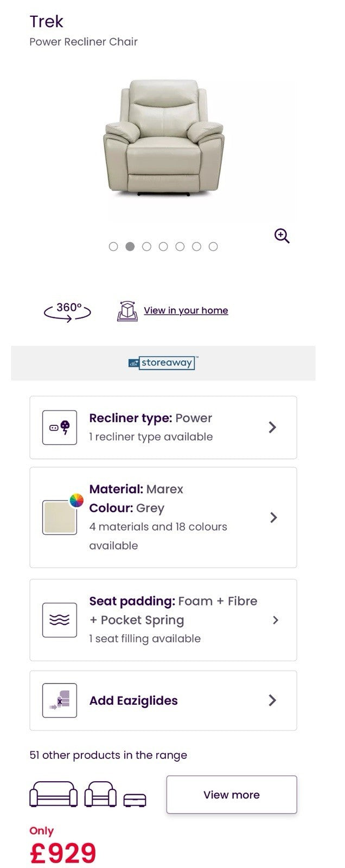Click the footstool icon in the range
Screen dimensions: 345x868
[x=135, y=800]
